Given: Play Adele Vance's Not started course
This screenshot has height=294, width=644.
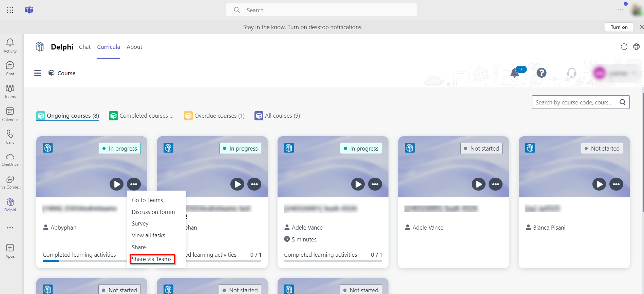Looking at the screenshot, I should [x=479, y=184].
